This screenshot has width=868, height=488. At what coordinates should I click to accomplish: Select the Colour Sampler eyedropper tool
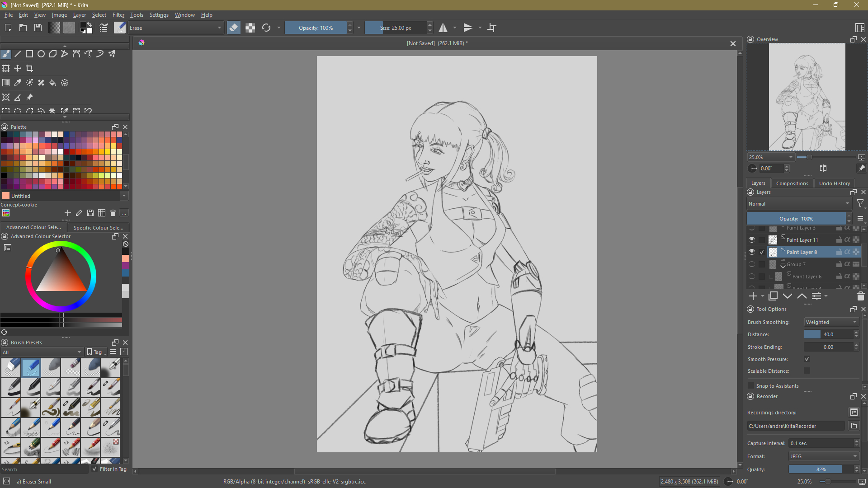pos(18,83)
